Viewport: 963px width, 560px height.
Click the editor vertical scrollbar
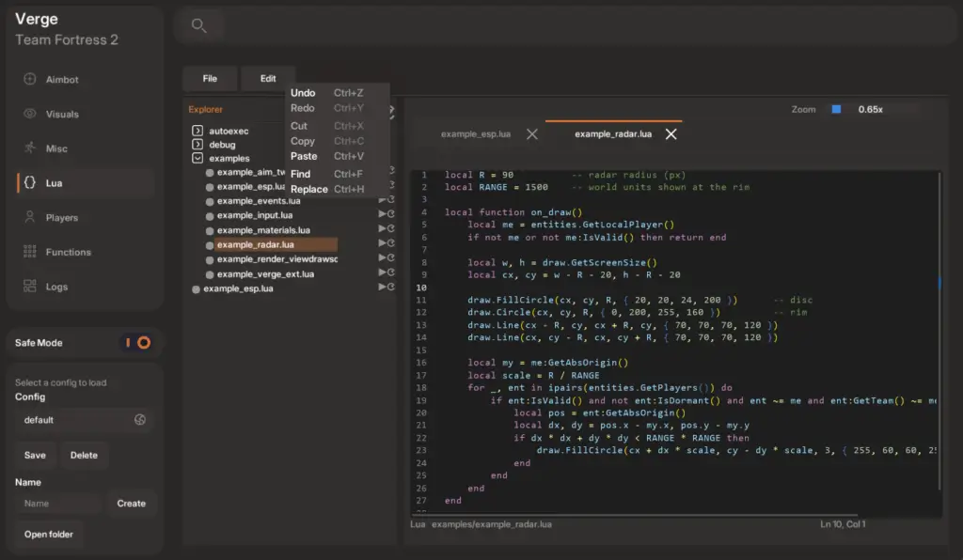pyautogui.click(x=939, y=332)
